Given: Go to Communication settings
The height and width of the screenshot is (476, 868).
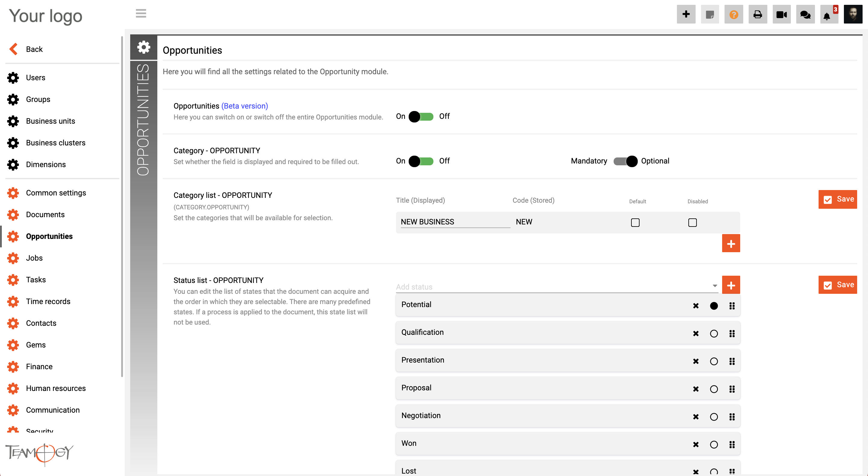Looking at the screenshot, I should pos(53,410).
